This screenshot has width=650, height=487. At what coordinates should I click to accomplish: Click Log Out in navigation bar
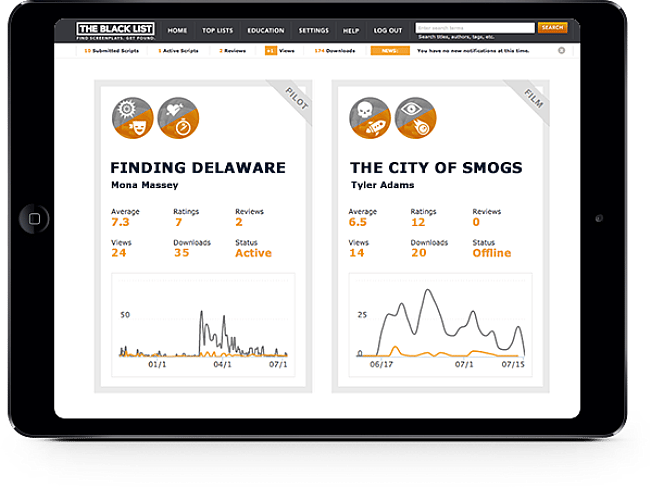388,30
